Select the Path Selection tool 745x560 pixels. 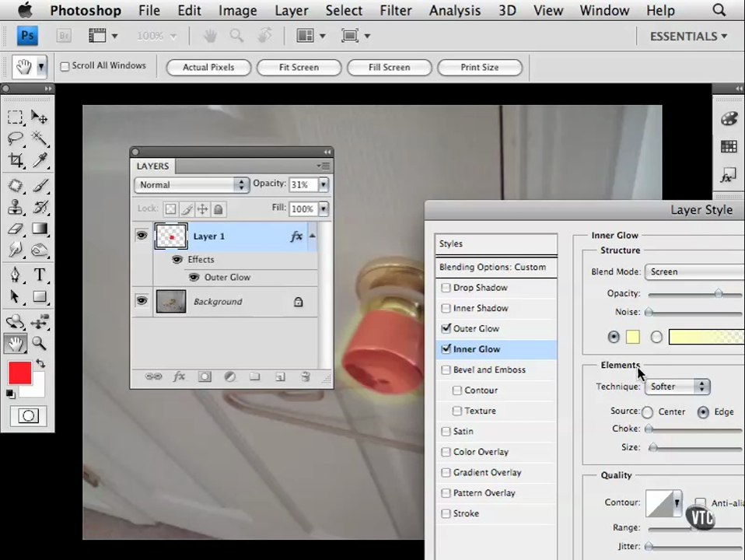pos(16,296)
